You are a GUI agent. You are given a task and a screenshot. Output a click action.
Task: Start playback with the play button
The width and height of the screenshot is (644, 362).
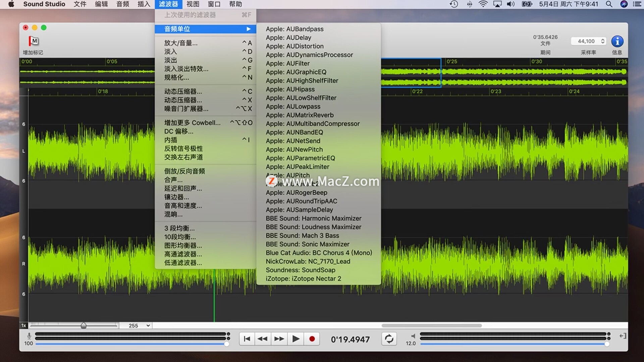(x=296, y=339)
